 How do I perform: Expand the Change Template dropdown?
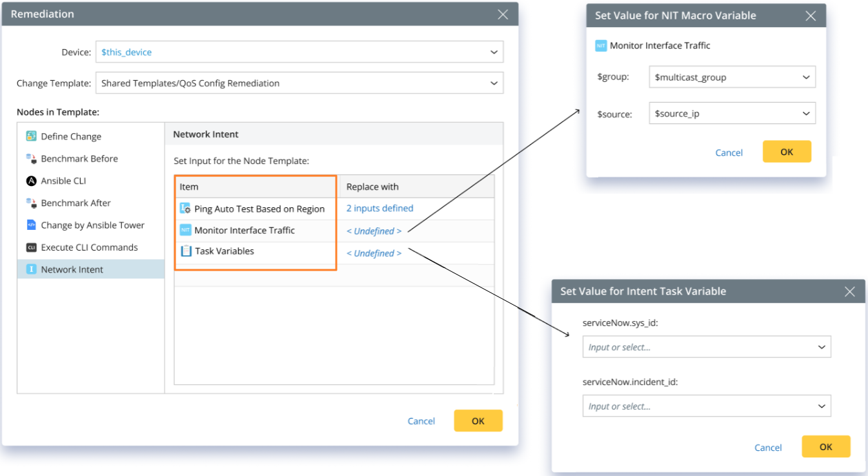493,83
